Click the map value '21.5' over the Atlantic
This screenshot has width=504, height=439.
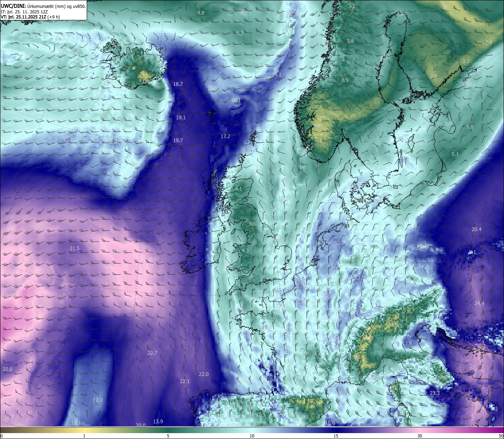point(74,248)
